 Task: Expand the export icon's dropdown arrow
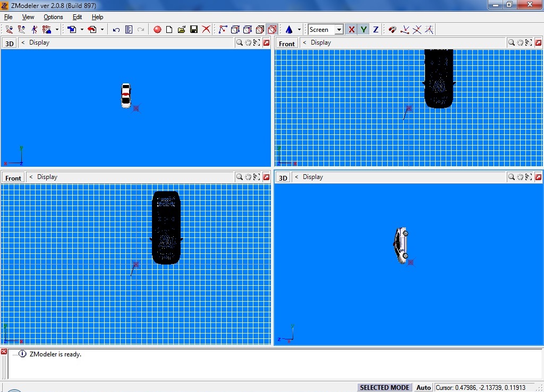[102, 30]
